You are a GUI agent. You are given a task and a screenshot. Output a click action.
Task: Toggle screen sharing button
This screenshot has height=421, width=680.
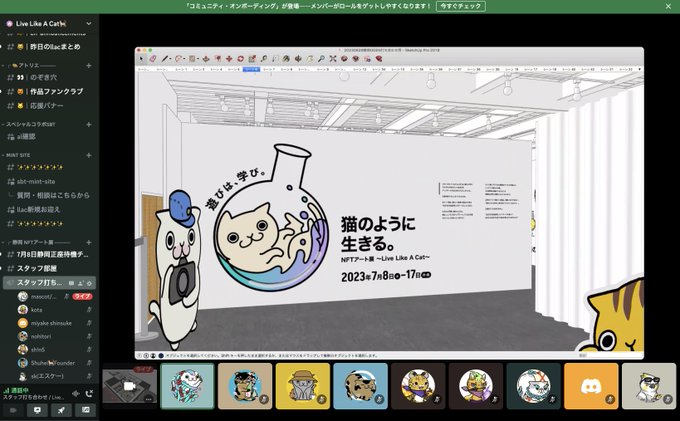37,410
